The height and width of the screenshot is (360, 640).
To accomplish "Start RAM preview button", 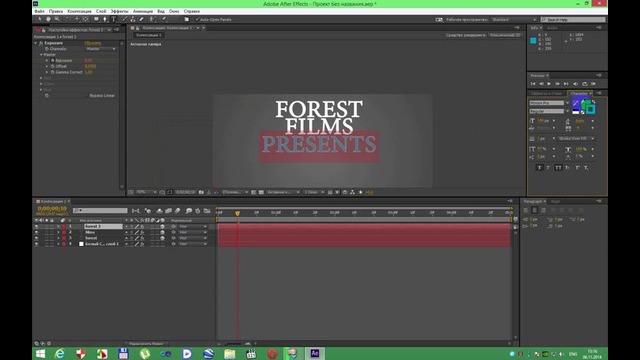I will pyautogui.click(x=593, y=84).
